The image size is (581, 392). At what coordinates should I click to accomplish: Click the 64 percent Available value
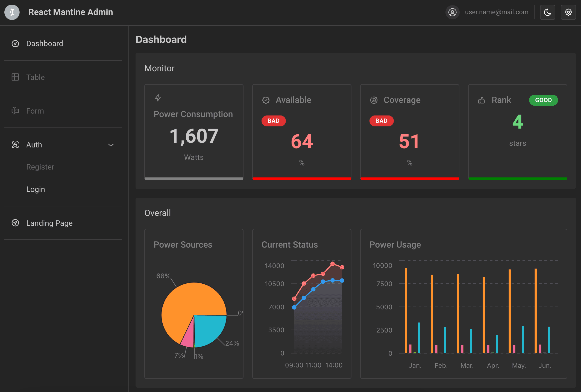(x=302, y=141)
